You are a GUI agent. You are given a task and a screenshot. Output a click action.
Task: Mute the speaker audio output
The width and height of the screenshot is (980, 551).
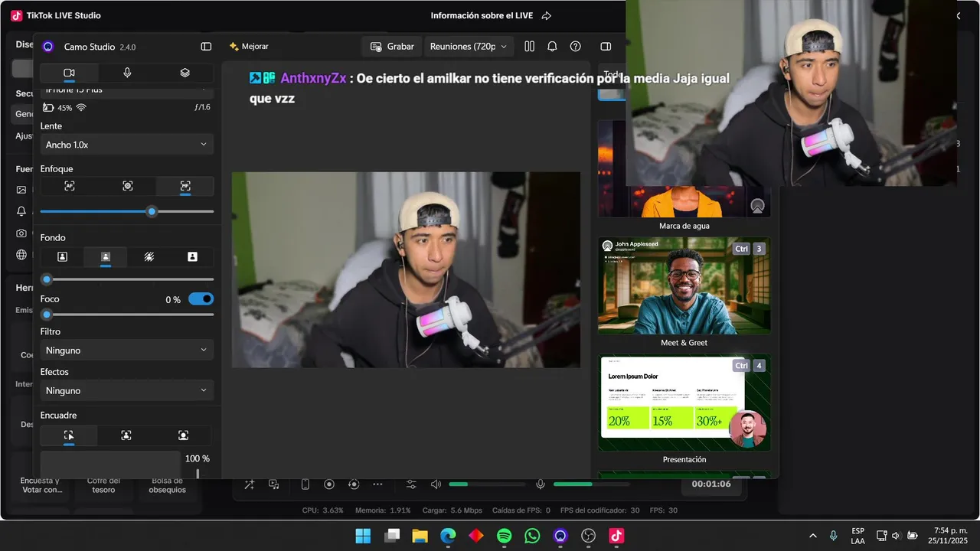point(436,484)
